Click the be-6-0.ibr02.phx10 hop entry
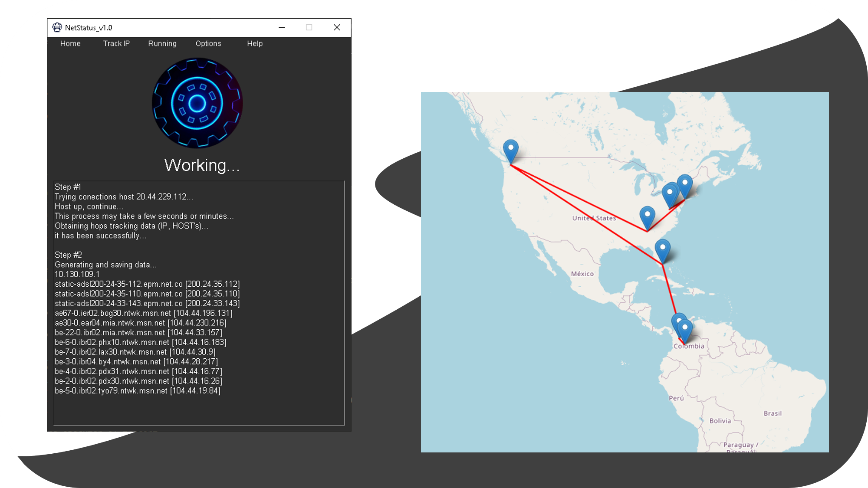Image resolution: width=868 pixels, height=488 pixels. pos(141,342)
